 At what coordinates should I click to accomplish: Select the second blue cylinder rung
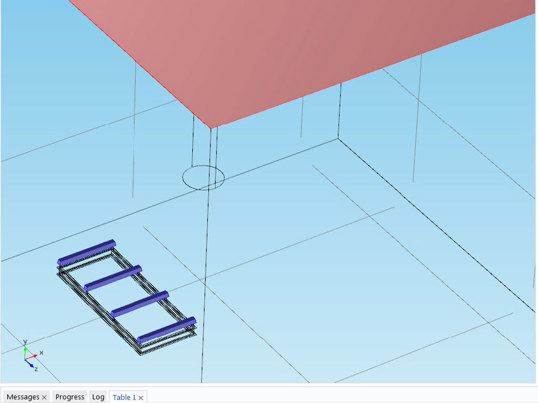[x=113, y=278]
